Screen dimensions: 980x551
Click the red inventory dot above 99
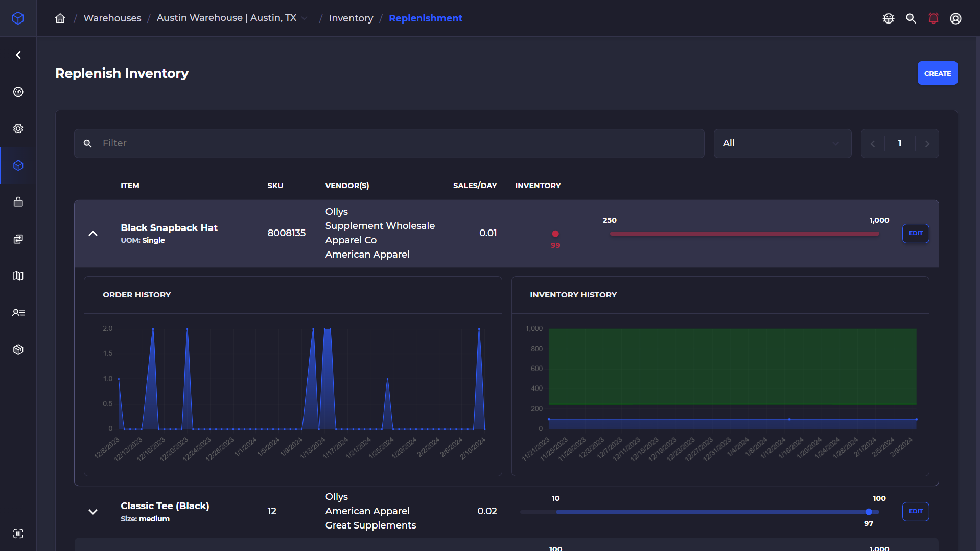pyautogui.click(x=555, y=234)
